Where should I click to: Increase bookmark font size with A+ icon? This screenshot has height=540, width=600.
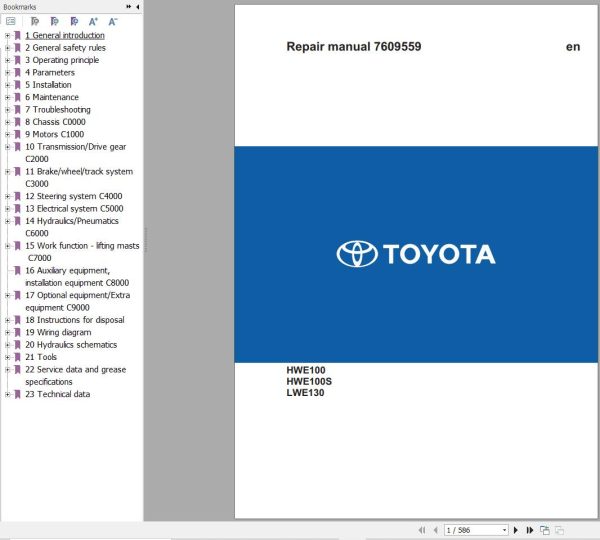coord(93,21)
